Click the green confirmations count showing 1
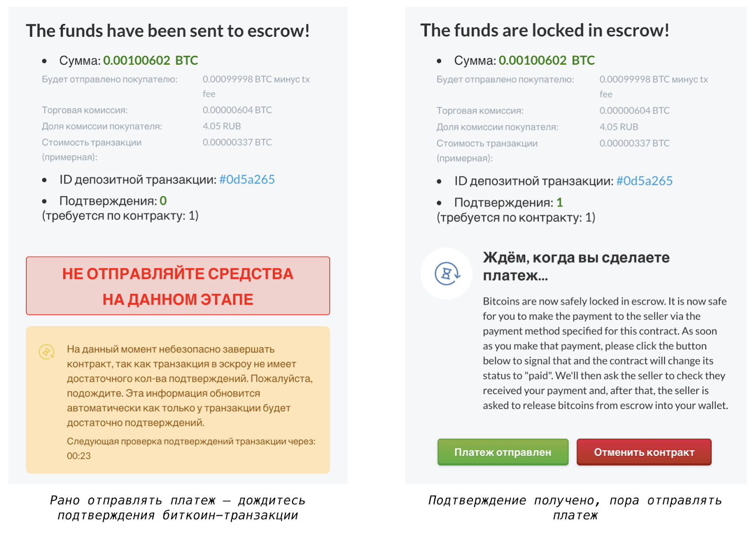Image resolution: width=756 pixels, height=541 pixels. click(559, 203)
